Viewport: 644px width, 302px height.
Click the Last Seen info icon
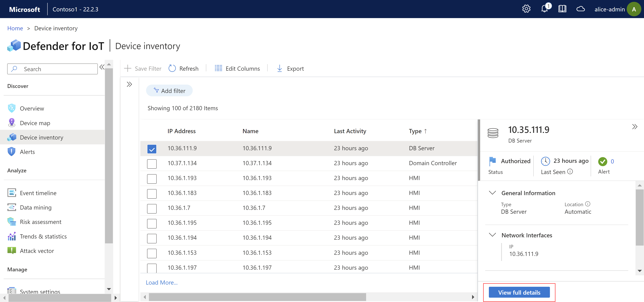pyautogui.click(x=570, y=172)
